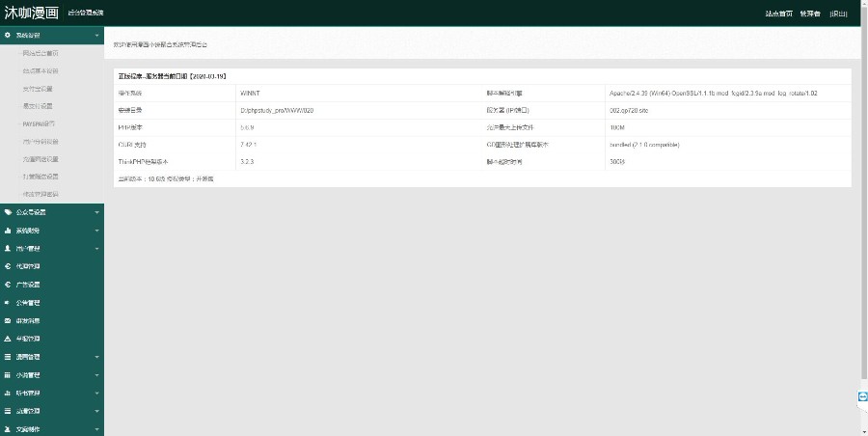Click the tag icon for 公众号设置
Screen dimensions: 868x436
point(9,212)
